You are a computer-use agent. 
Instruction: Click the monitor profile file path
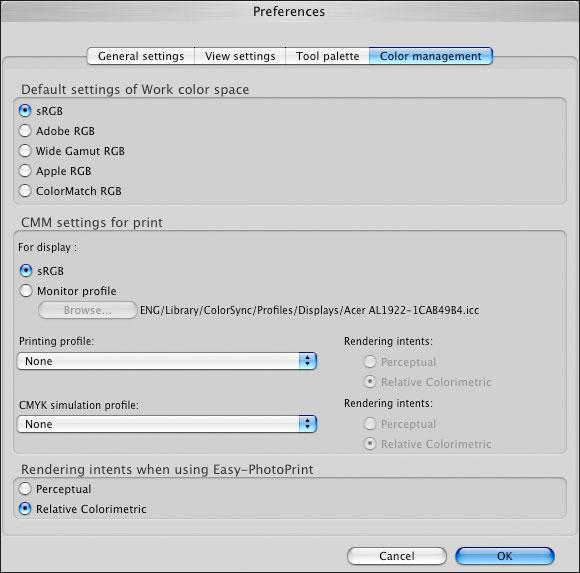(309, 310)
